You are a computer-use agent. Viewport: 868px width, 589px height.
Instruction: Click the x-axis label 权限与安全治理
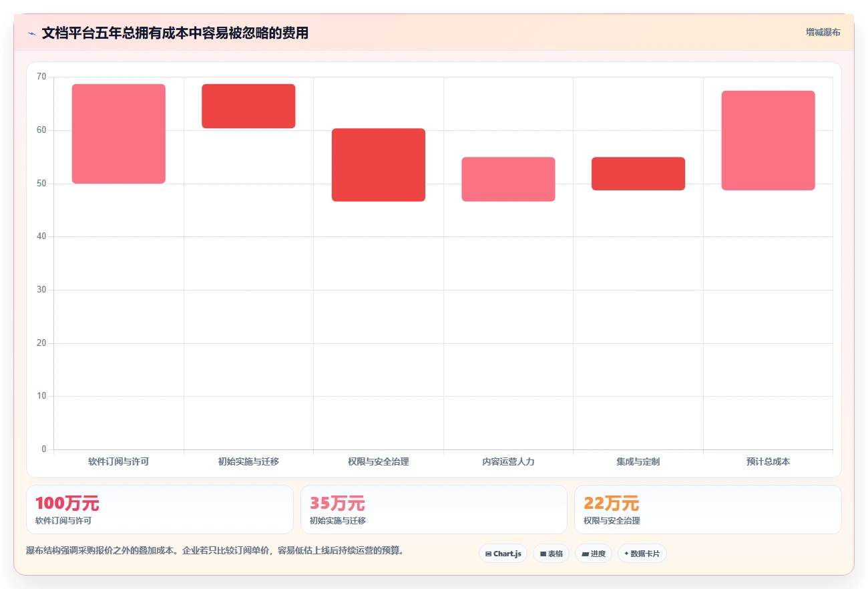(x=379, y=461)
